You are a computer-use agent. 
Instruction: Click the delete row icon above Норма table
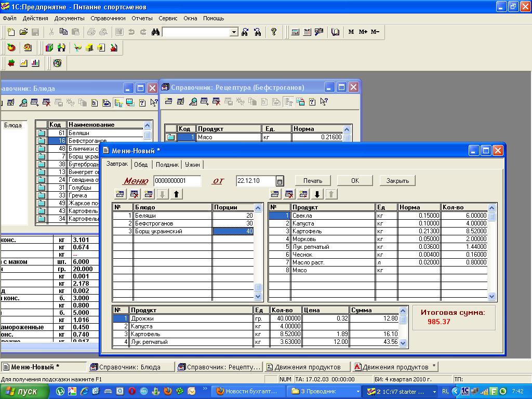289,194
